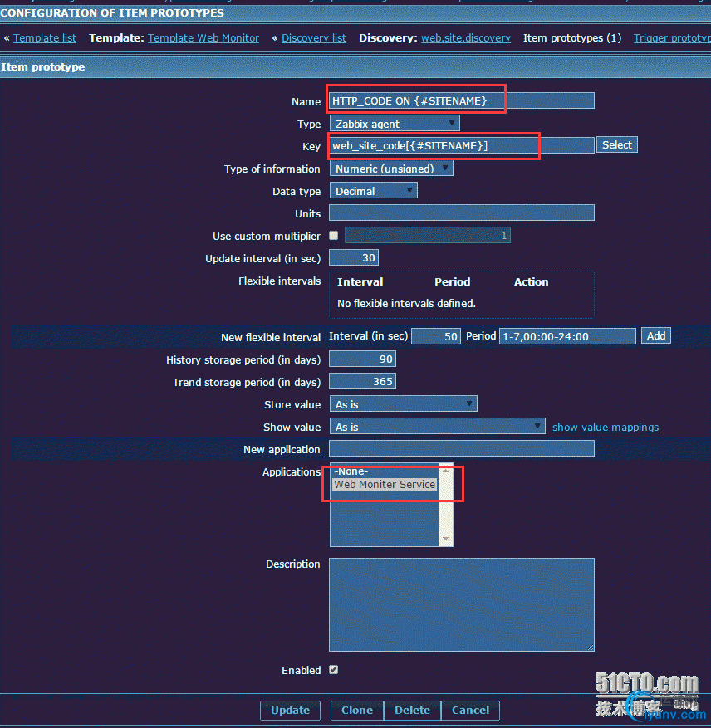
Task: Click the Trend storage period field
Action: [x=362, y=381]
